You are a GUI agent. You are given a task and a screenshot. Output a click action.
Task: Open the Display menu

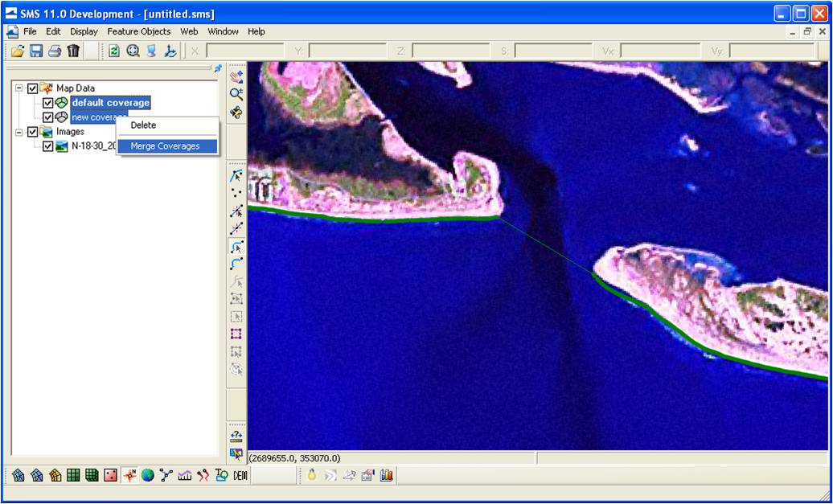[x=84, y=31]
